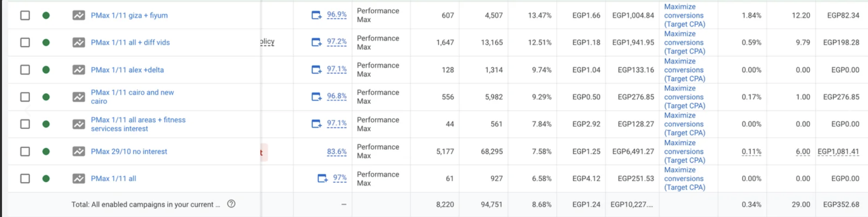
Task: Open green status dot for PMax 29/10 no interest
Action: pos(46,151)
